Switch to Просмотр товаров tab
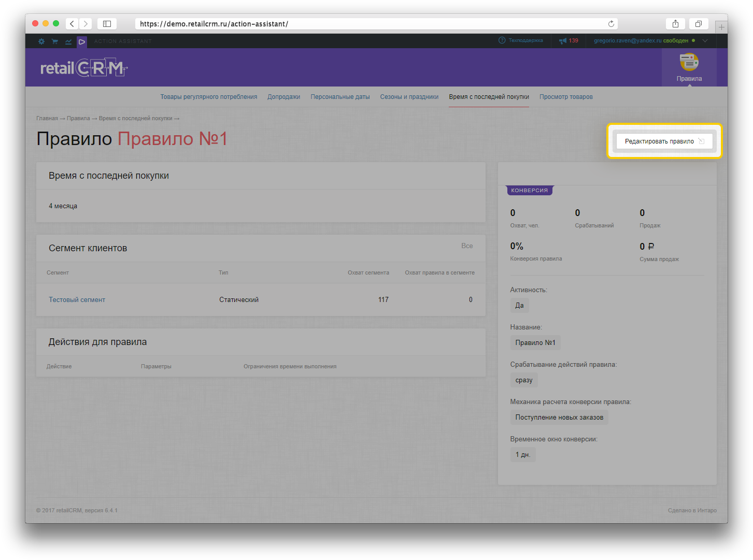Screen dimensions: 753x560 tap(566, 97)
